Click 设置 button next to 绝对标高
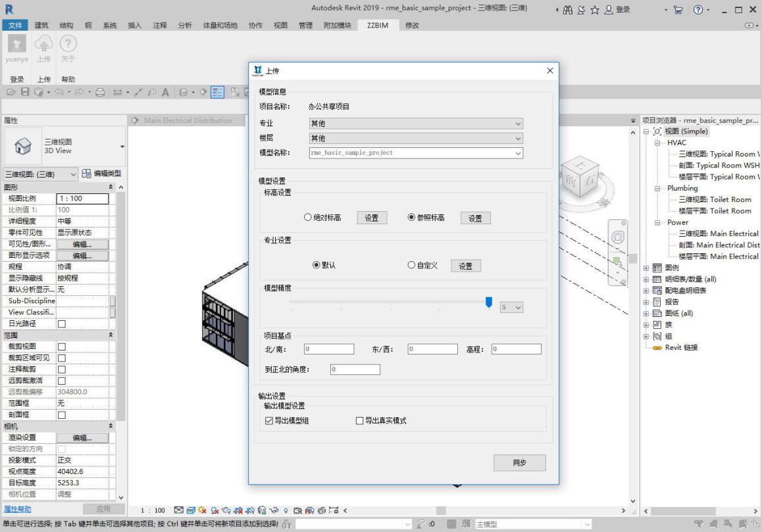Viewport: 762px width, 532px height. pos(372,218)
